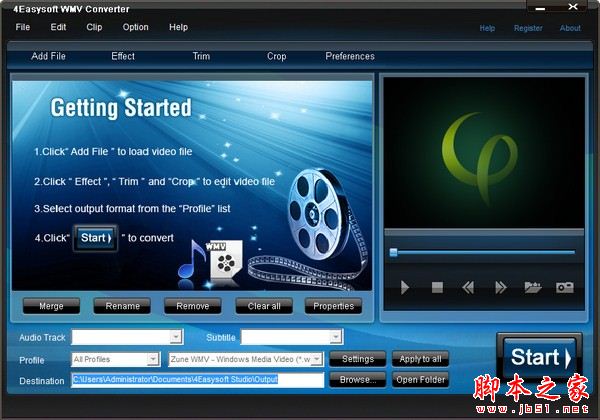Jump to previous frame in preview

pyautogui.click(x=468, y=287)
